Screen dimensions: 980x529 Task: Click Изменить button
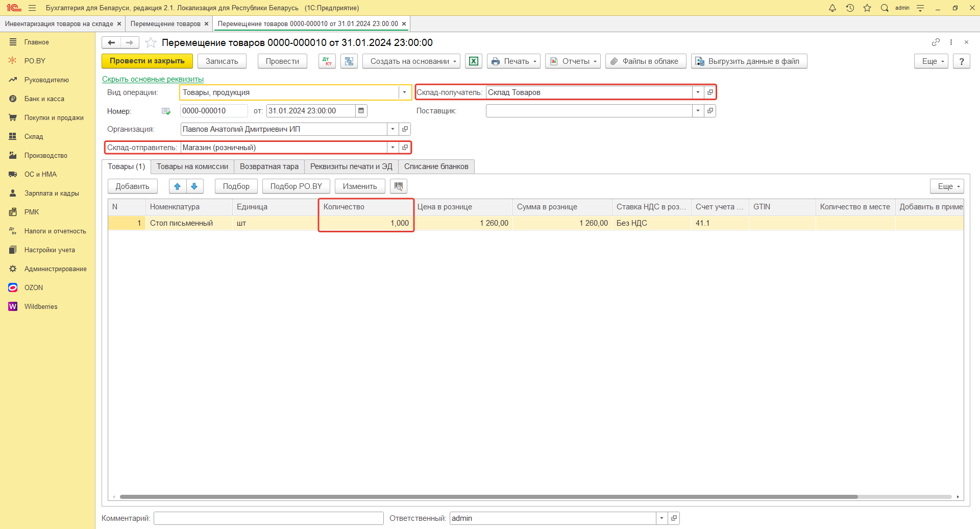(360, 186)
